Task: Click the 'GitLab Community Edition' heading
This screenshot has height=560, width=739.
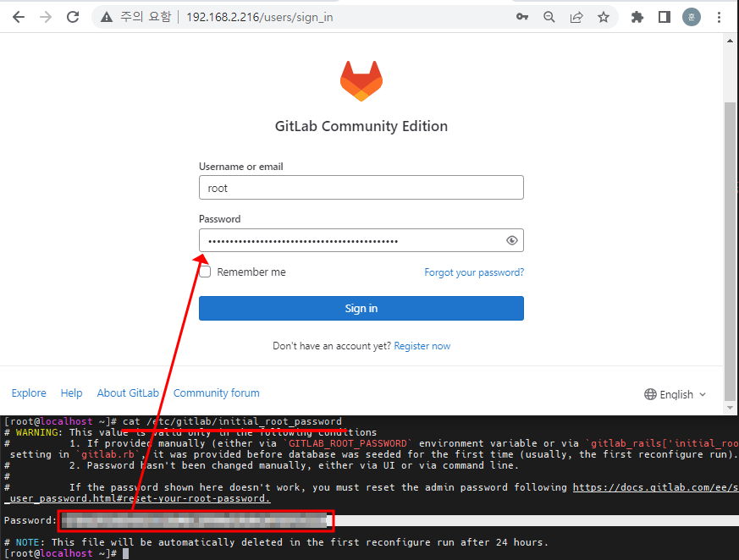Action: [361, 126]
